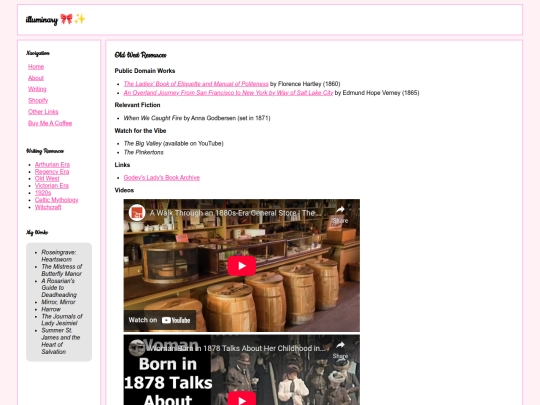The image size is (540, 405).
Task: Select The Mistress of Butterfly Manor
Action: tap(62, 270)
